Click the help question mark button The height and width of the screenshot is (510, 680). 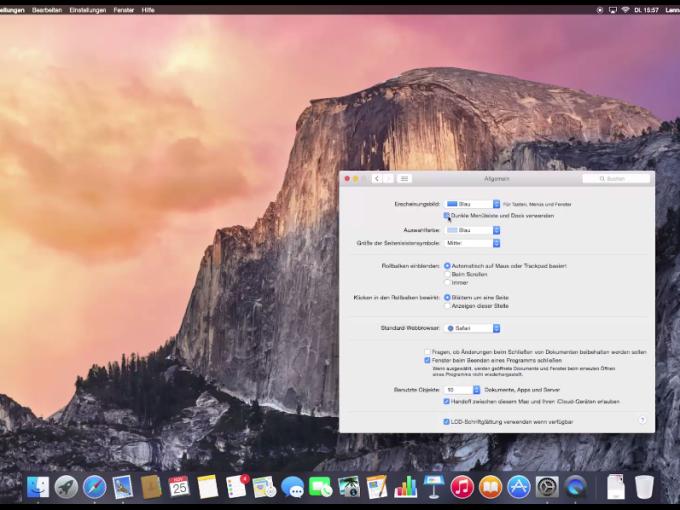(642, 420)
